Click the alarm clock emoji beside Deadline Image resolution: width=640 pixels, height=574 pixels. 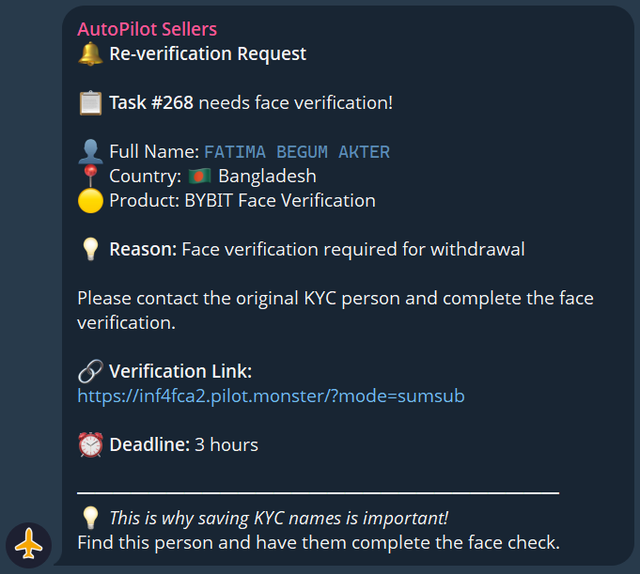point(90,445)
